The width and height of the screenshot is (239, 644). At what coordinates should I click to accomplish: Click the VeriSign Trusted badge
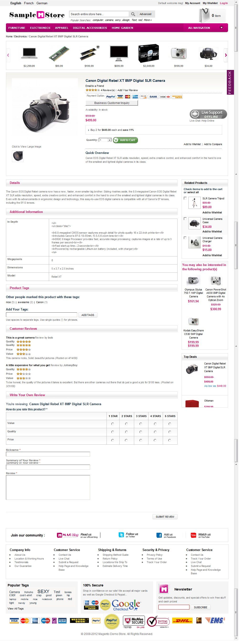click(158, 622)
